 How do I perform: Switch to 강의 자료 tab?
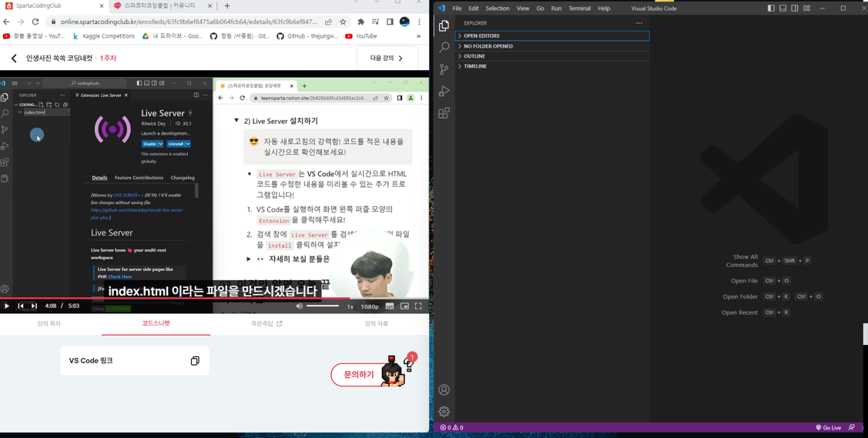click(x=377, y=323)
